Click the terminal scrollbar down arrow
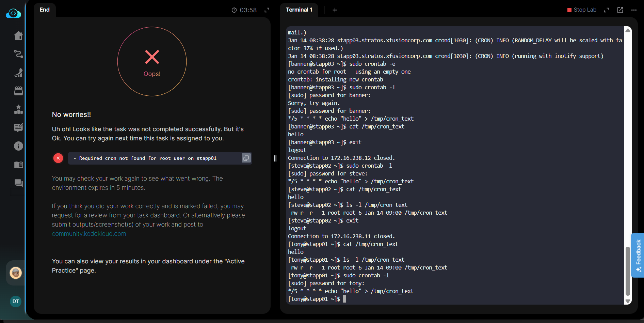Screen dimensions: 644x323 [x=628, y=301]
